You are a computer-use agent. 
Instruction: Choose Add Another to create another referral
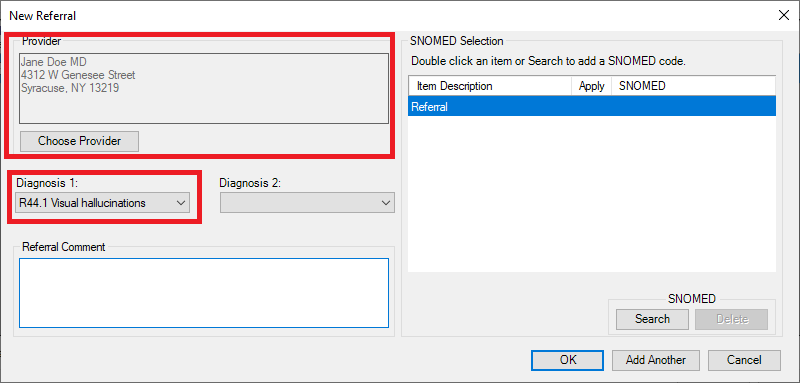click(656, 360)
